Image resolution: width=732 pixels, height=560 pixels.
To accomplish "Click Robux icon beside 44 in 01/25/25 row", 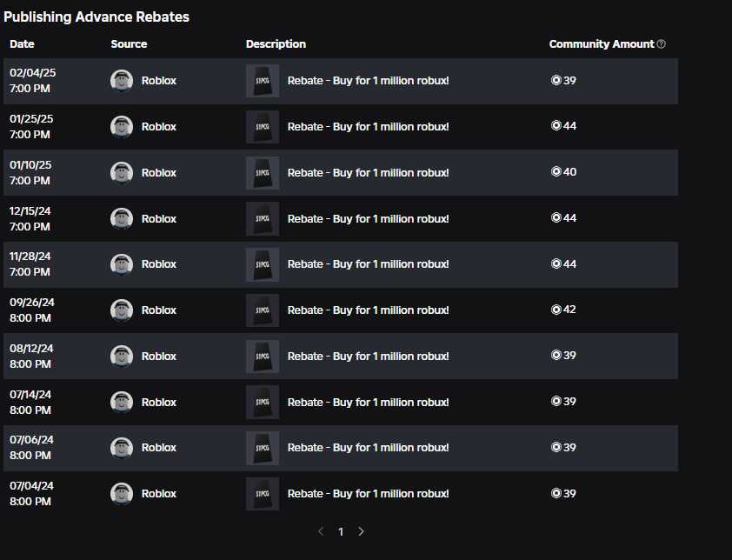I will tap(556, 125).
